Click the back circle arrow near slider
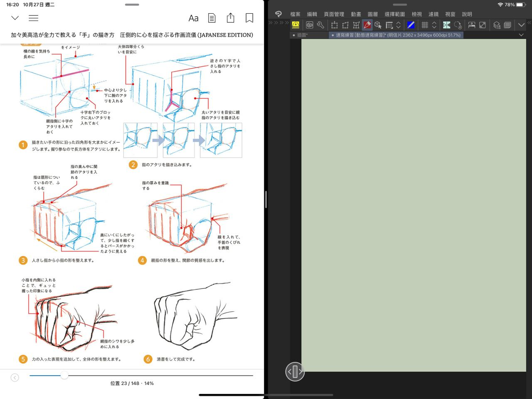 [15, 377]
